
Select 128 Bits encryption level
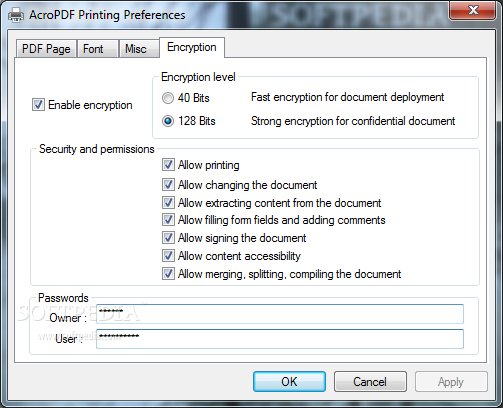point(168,121)
